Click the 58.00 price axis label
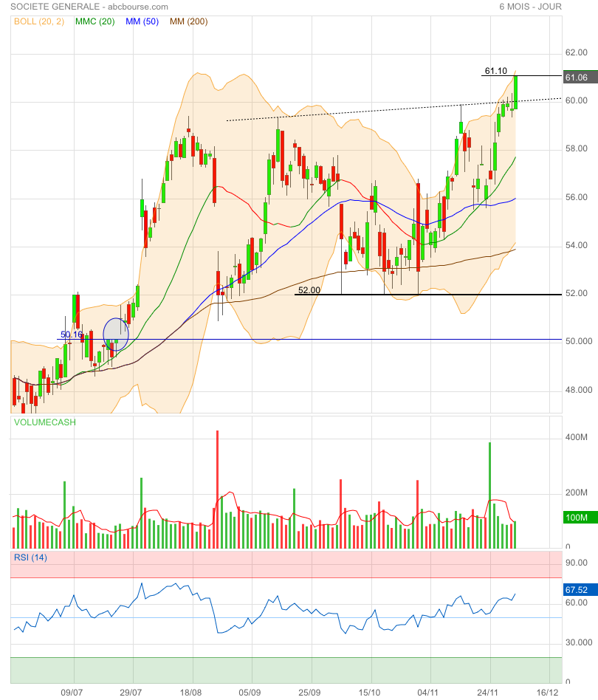The width and height of the screenshot is (598, 700). [x=576, y=148]
